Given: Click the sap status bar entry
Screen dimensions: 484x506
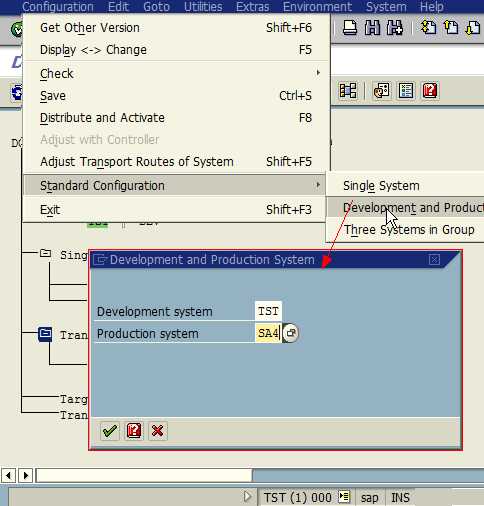Looking at the screenshot, I should [x=370, y=498].
